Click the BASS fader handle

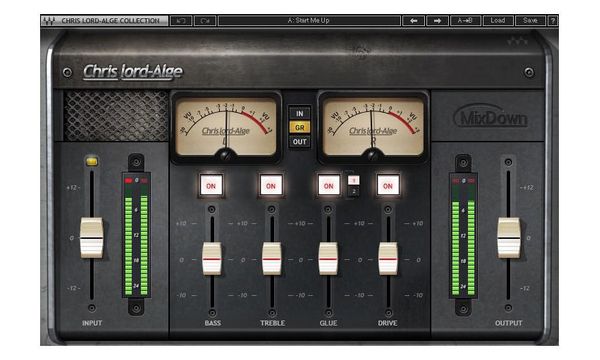(212, 259)
